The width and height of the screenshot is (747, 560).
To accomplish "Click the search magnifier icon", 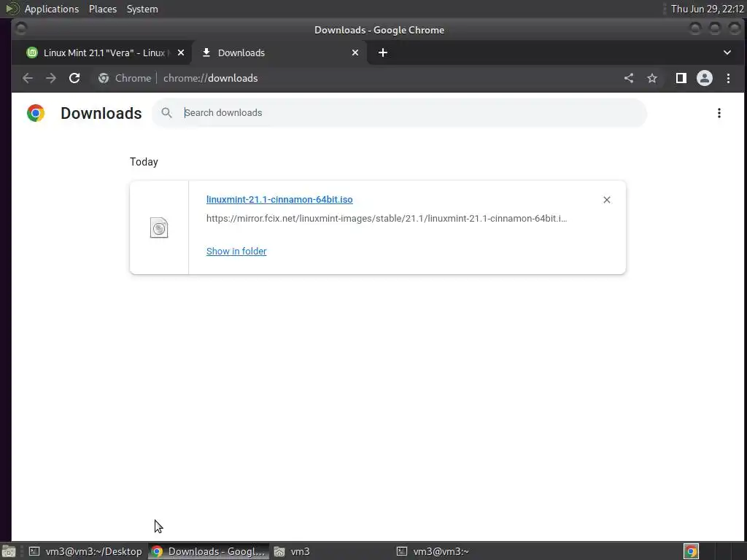I will 166,113.
